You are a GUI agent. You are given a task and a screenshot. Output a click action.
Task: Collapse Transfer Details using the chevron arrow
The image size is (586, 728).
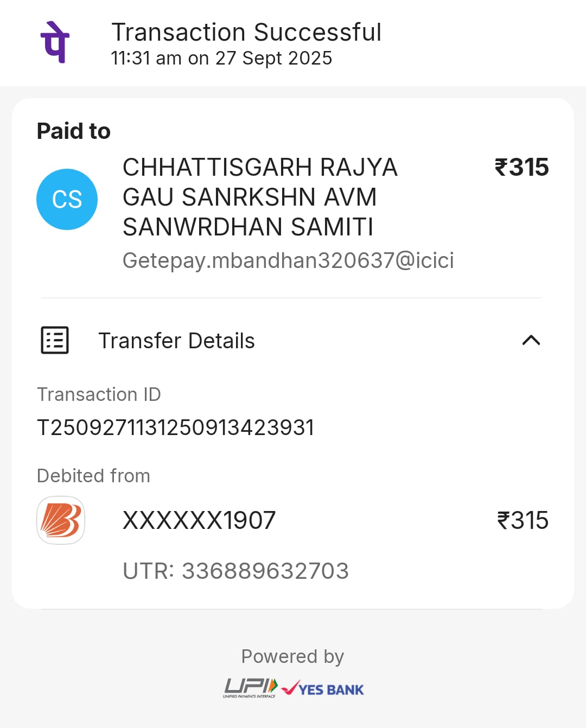531,340
